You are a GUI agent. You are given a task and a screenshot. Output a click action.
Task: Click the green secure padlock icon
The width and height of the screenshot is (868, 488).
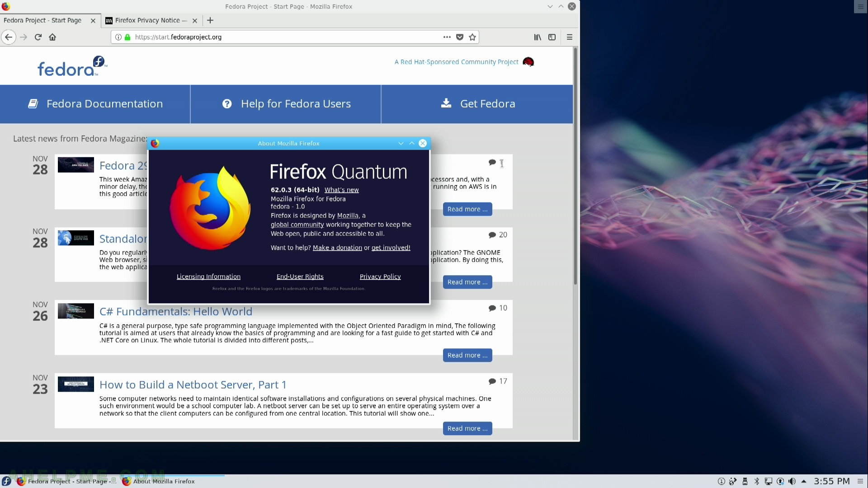pos(127,37)
